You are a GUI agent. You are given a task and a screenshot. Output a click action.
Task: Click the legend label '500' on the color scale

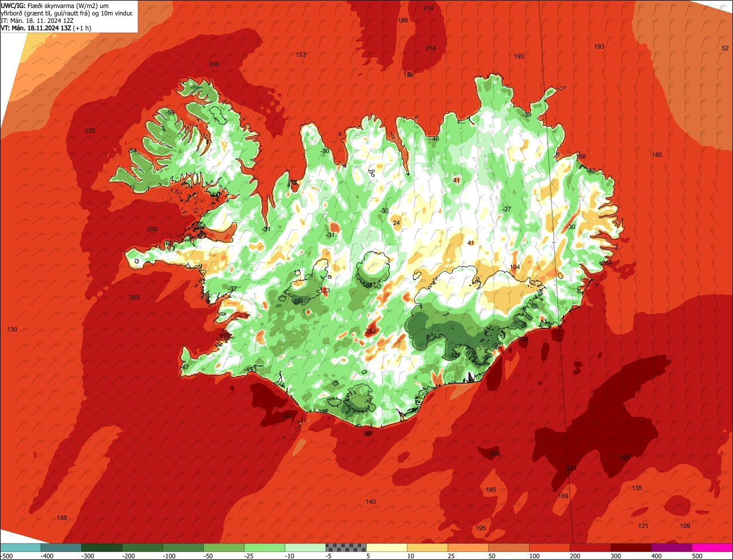click(x=696, y=556)
